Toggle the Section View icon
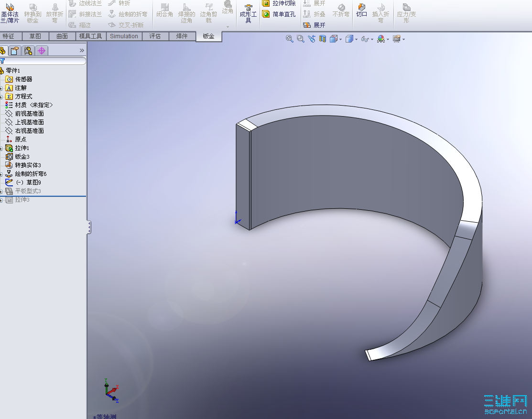532x419 pixels. point(322,39)
